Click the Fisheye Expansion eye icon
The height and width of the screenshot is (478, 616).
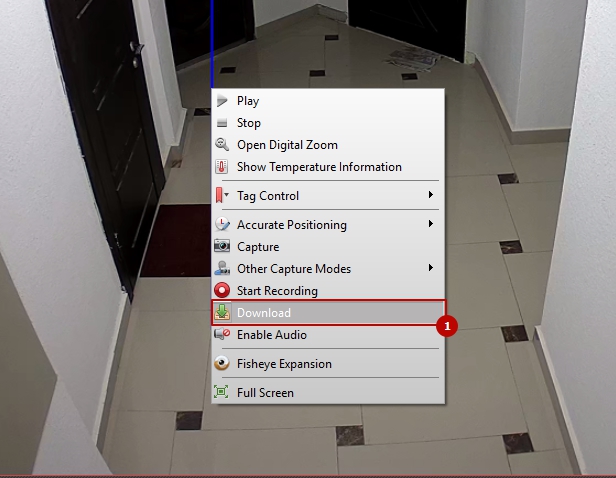pos(222,364)
